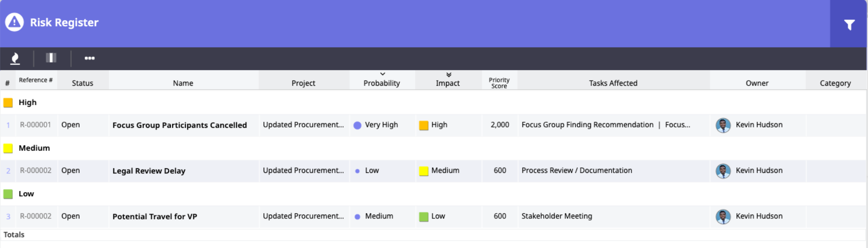Open the column chooser toolbar icon
868x248 pixels.
pos(51,58)
